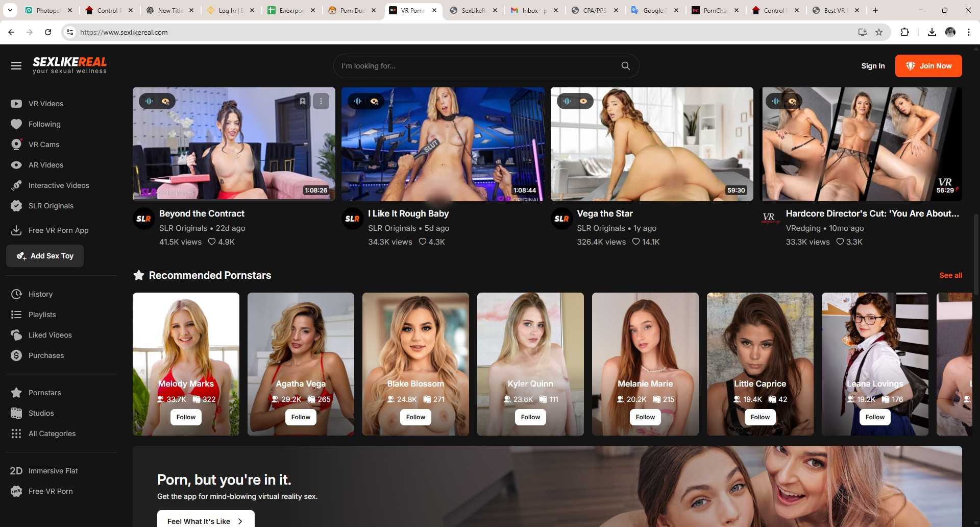
Task: Open History from the sidebar
Action: tap(41, 294)
